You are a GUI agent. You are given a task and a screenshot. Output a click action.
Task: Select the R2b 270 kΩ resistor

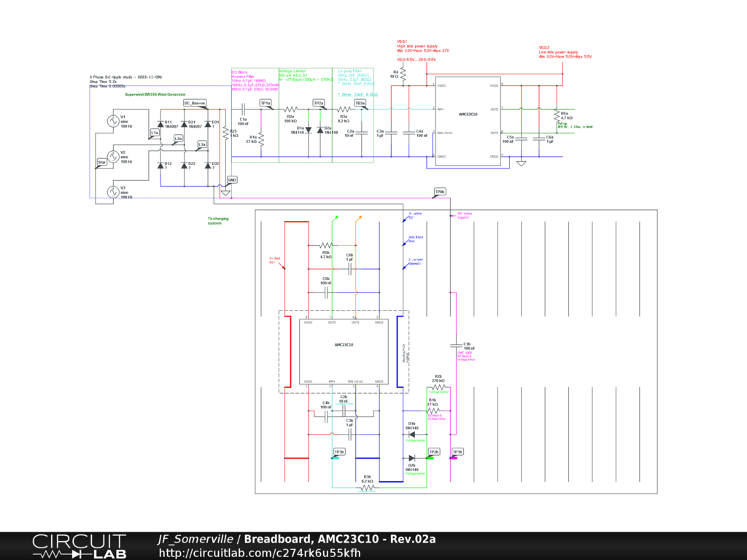[x=437, y=387]
